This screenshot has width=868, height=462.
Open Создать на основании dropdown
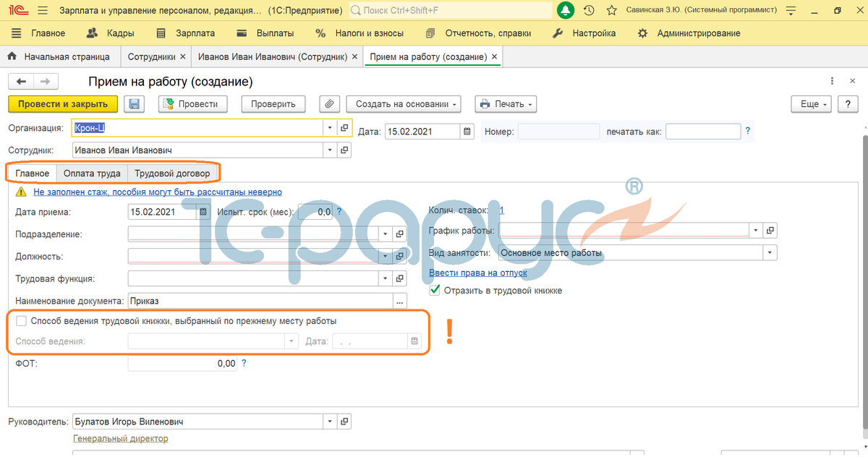click(404, 104)
